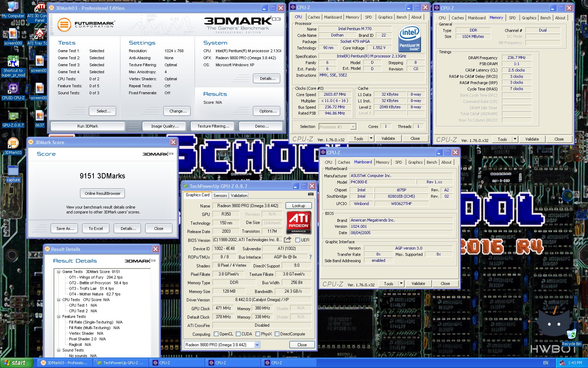Click the BIOS version share/export icon in GPU-Z
588x368 pixels.
287,240
